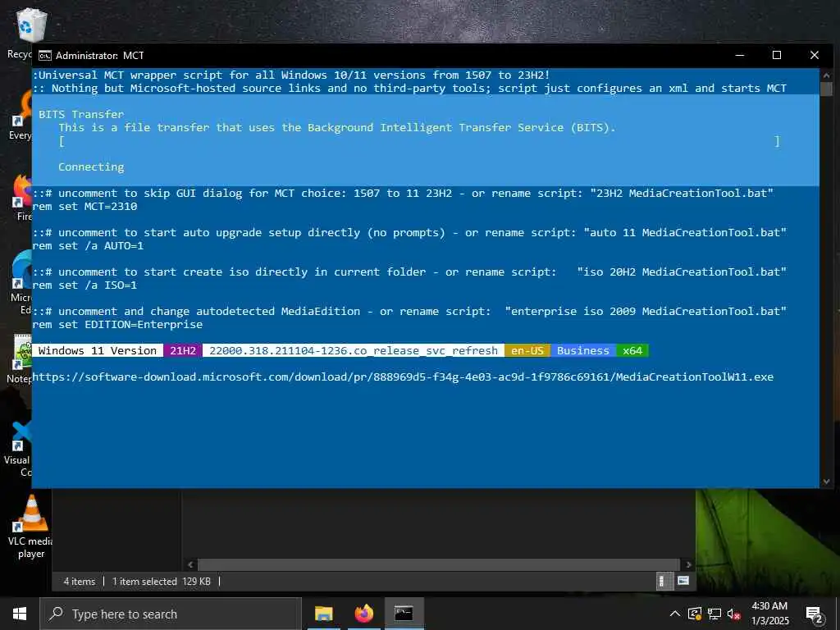Show hidden system tray icons
Viewport: 840px width, 630px height.
coord(675,614)
